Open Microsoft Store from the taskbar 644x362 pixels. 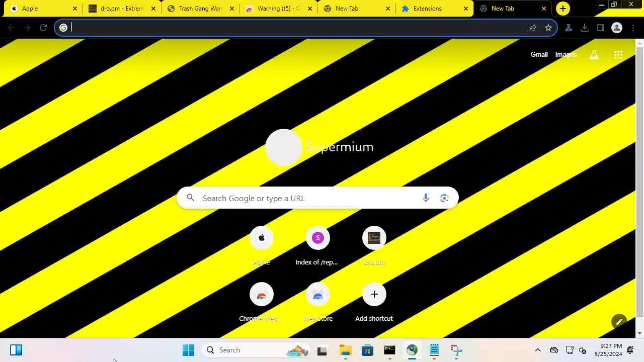click(367, 350)
